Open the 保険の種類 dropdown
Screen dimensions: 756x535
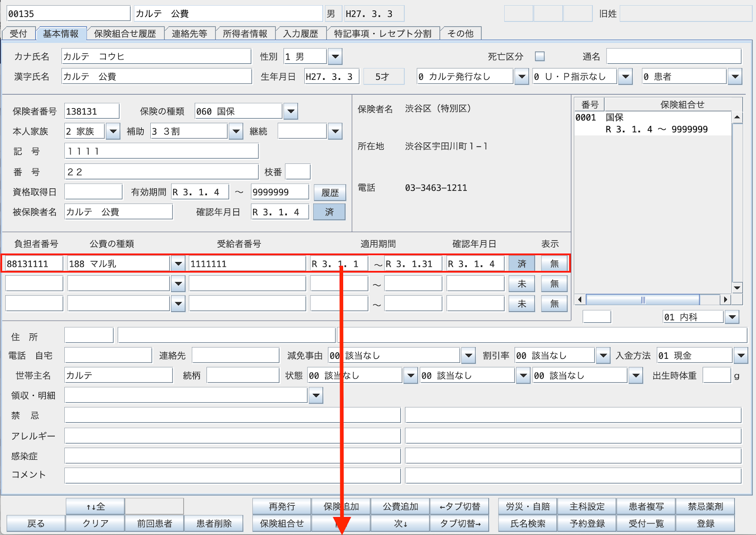pyautogui.click(x=290, y=111)
